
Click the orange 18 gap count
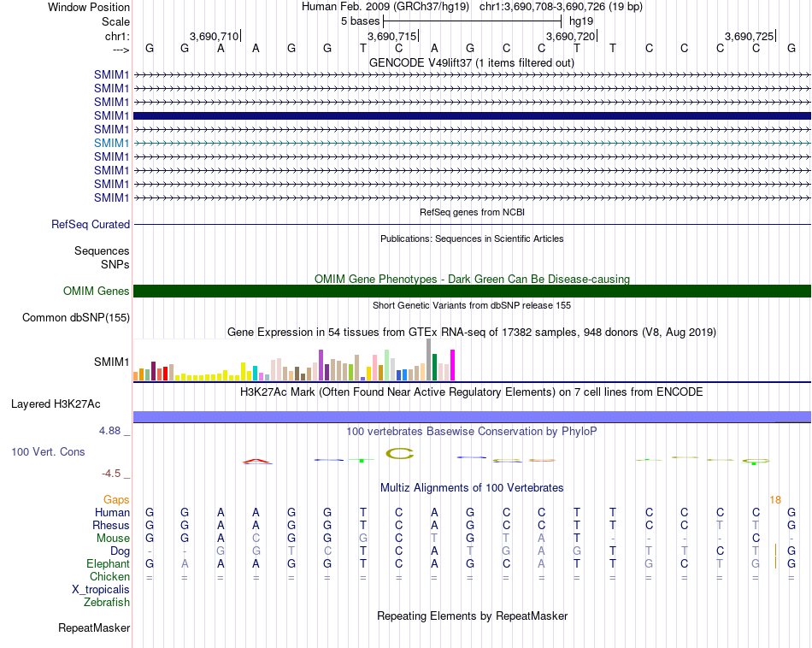pyautogui.click(x=775, y=500)
